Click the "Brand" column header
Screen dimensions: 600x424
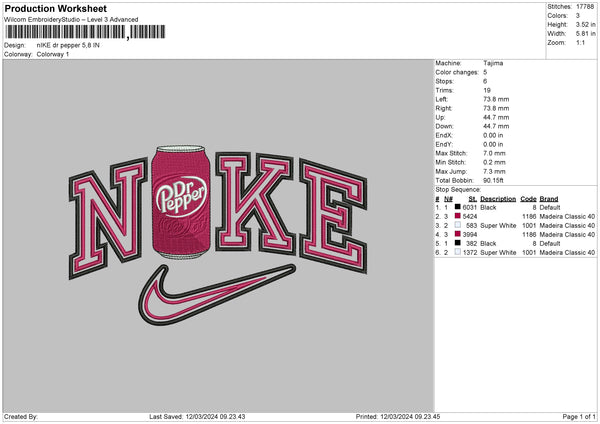pyautogui.click(x=549, y=199)
